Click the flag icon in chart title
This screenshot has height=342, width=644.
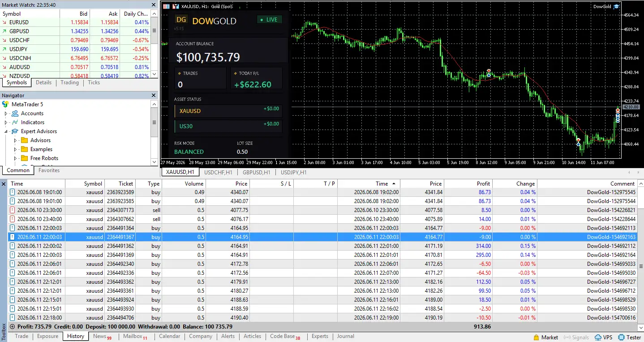pos(166,6)
